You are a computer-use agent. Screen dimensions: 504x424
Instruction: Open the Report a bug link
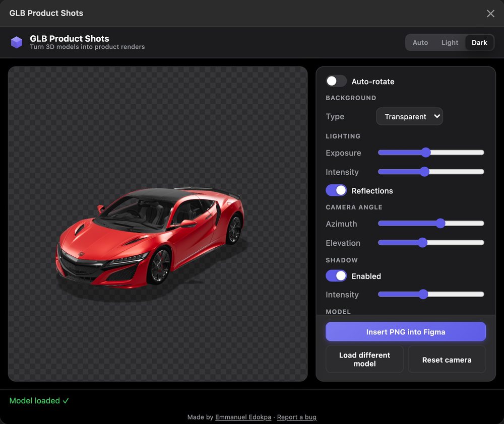pos(296,417)
